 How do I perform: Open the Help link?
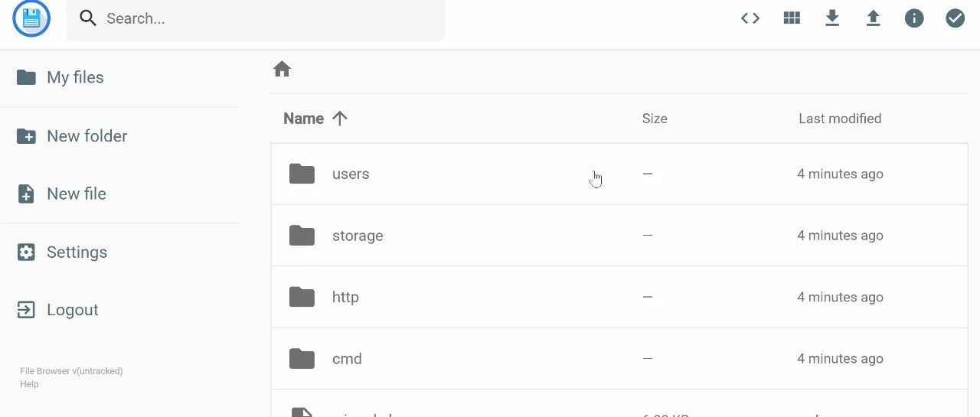(x=29, y=384)
